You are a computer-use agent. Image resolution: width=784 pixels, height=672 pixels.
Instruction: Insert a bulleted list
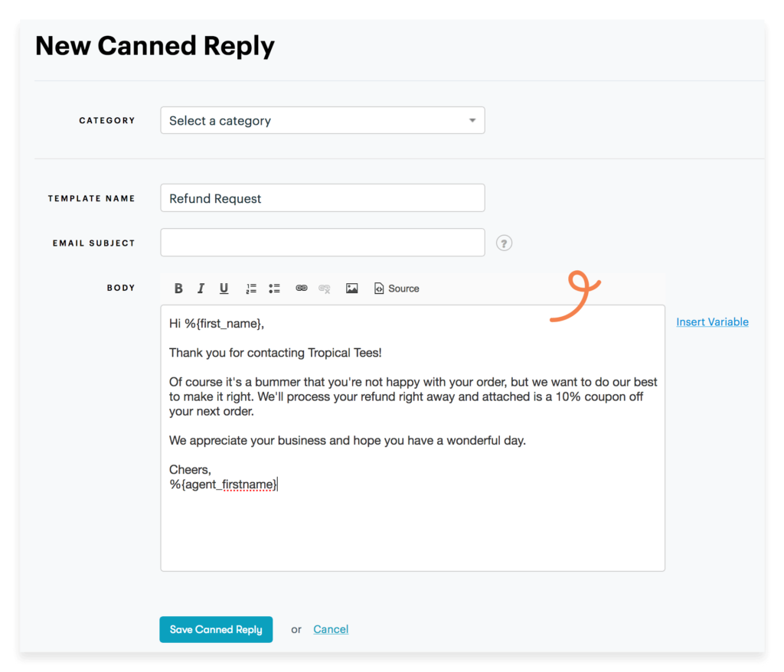pyautogui.click(x=274, y=289)
